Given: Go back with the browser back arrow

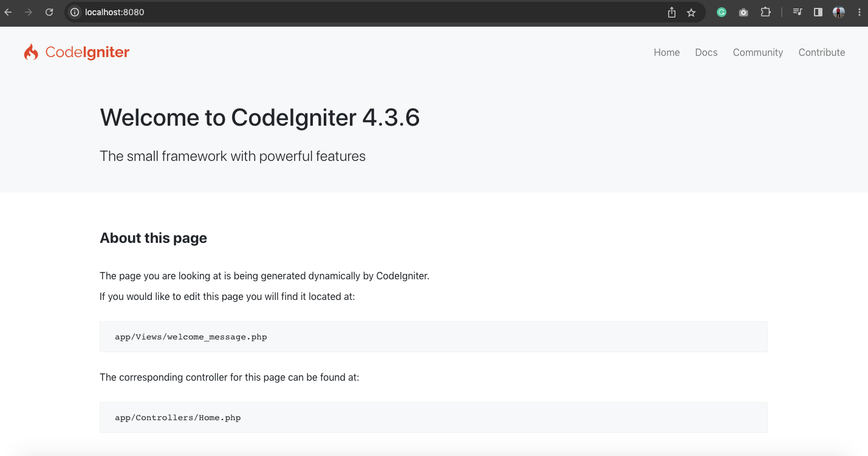Looking at the screenshot, I should (x=8, y=12).
